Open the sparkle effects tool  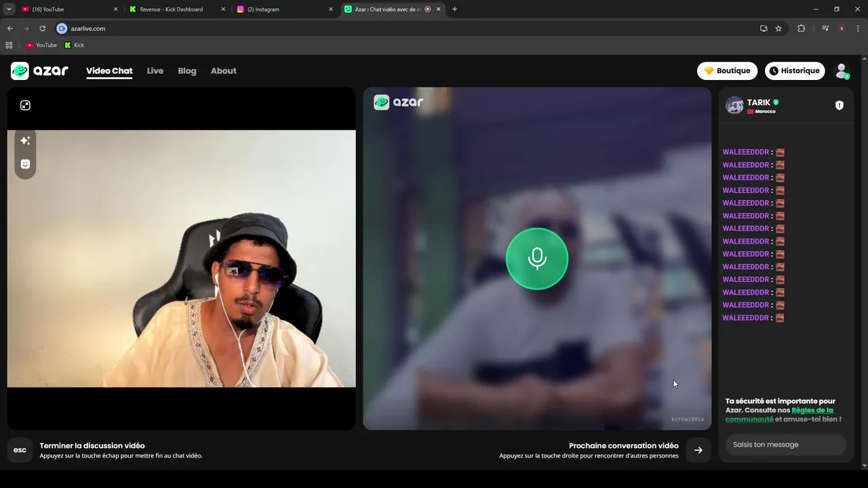(x=25, y=140)
